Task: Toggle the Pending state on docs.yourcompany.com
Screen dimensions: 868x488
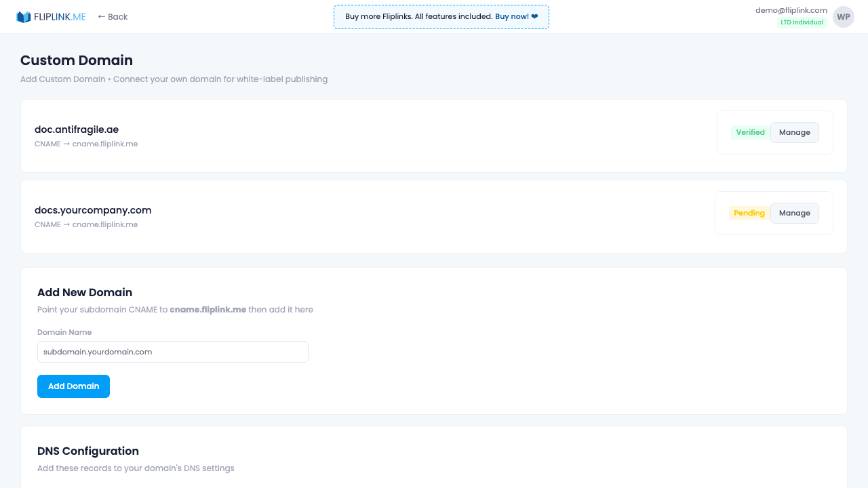Action: tap(749, 213)
